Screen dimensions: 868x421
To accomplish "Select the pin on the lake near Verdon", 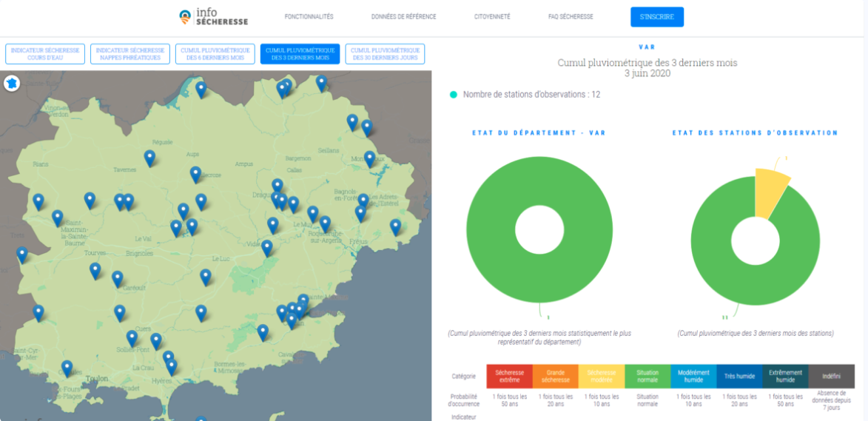I will coord(201,89).
